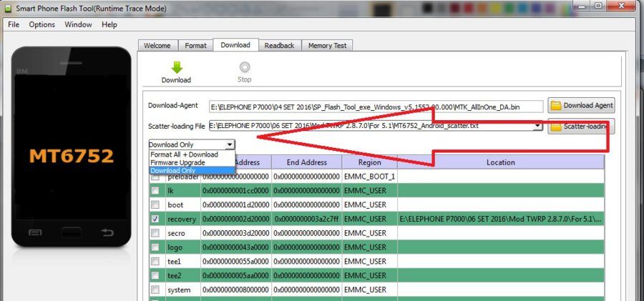Check the tee2 partition checkbox

click(155, 275)
